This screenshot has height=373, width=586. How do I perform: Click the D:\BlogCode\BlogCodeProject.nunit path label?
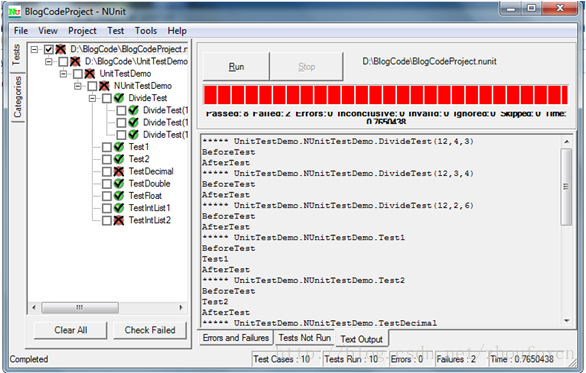pos(429,61)
